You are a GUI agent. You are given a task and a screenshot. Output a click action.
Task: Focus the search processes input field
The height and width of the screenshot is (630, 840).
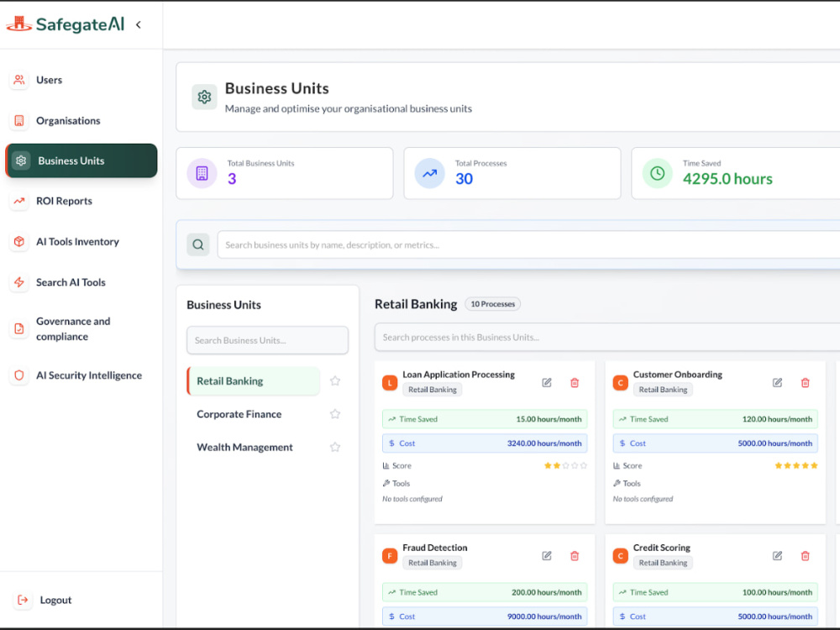pos(607,337)
